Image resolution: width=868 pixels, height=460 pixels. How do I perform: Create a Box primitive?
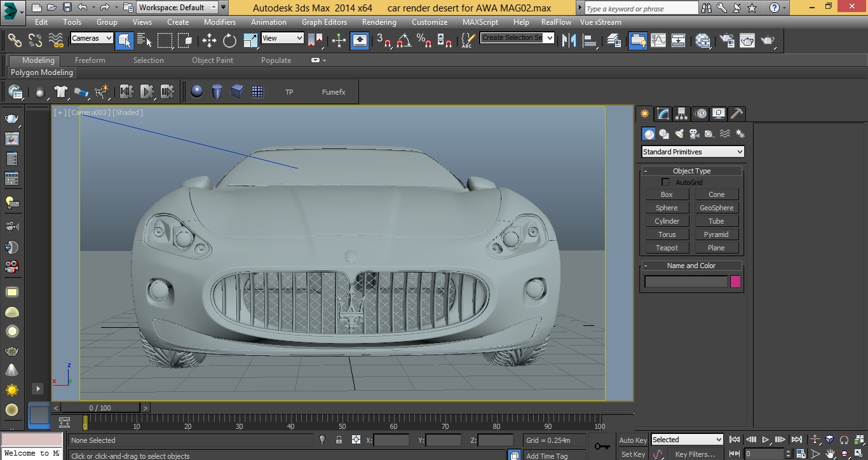[667, 194]
